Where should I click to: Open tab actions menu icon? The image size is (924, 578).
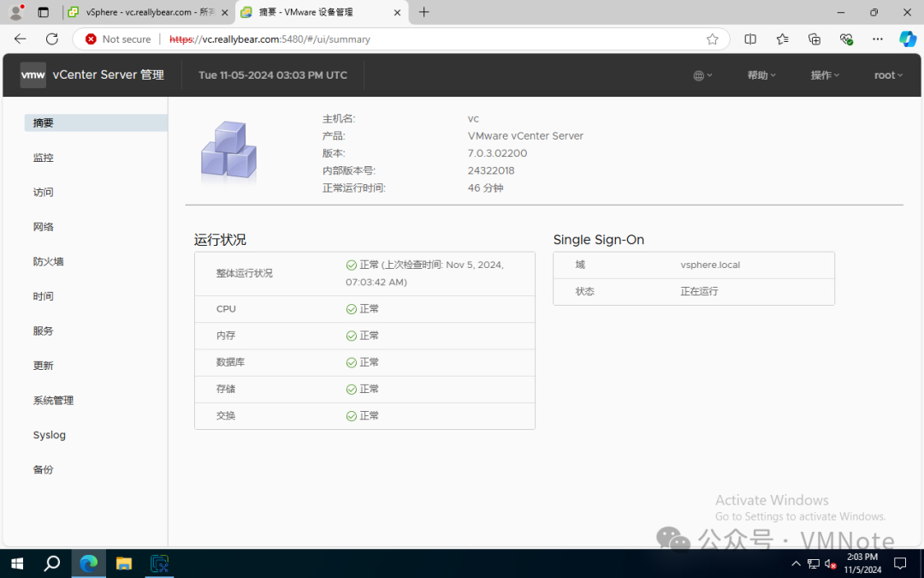pyautogui.click(x=43, y=12)
